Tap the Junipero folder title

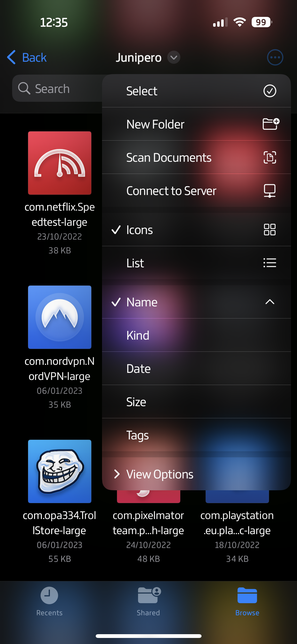point(139,58)
